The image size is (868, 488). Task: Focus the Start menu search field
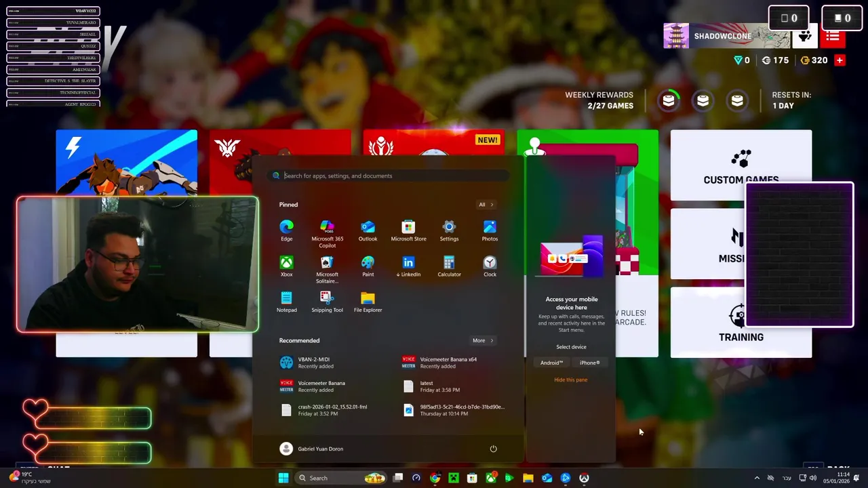[x=389, y=176]
